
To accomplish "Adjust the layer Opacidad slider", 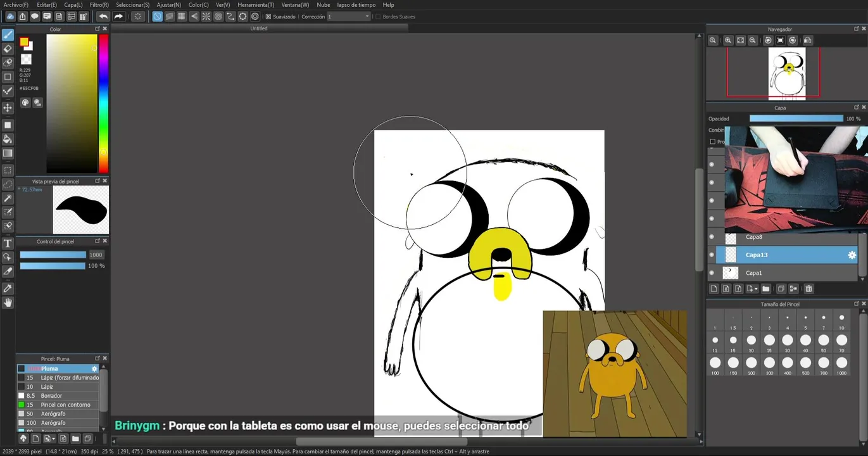I will pos(796,118).
